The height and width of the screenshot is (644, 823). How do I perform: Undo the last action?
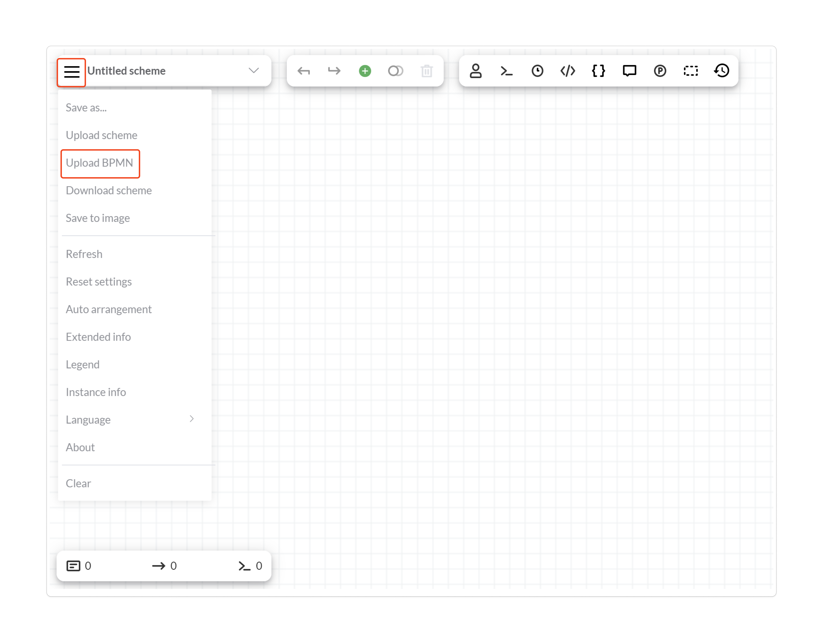pos(304,71)
